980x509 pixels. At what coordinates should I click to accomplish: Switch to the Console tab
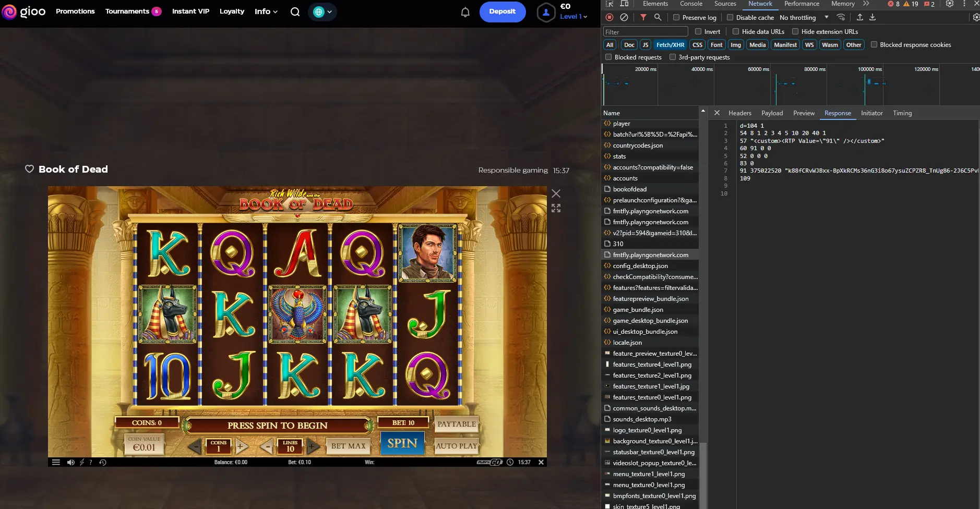[x=691, y=4]
